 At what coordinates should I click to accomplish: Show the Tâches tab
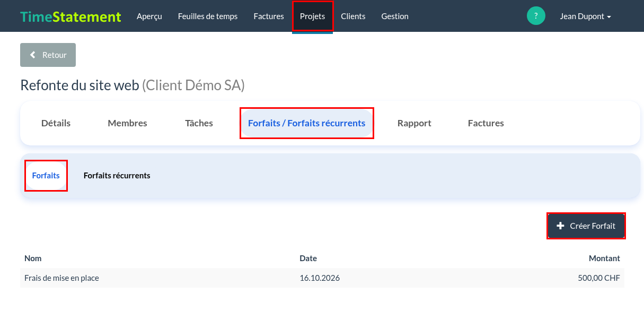199,123
